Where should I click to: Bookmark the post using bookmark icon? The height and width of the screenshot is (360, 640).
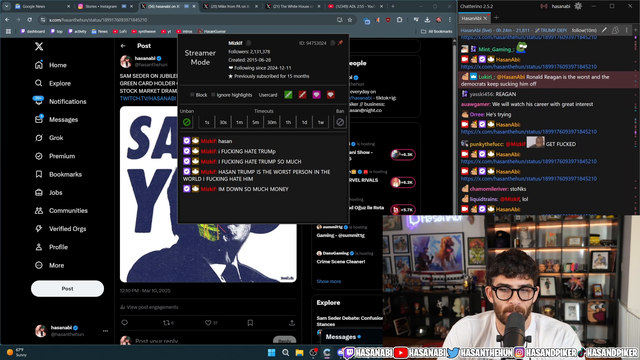[250, 322]
